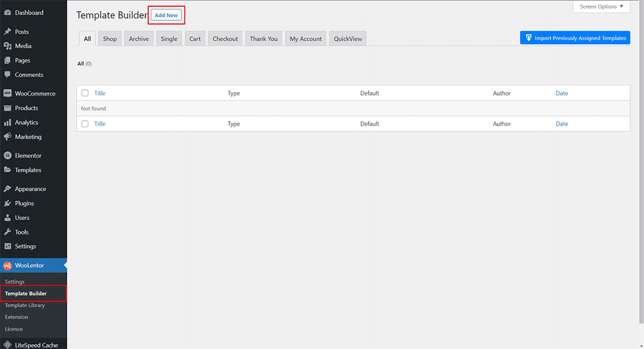Sort by Date in table footer

tap(562, 123)
